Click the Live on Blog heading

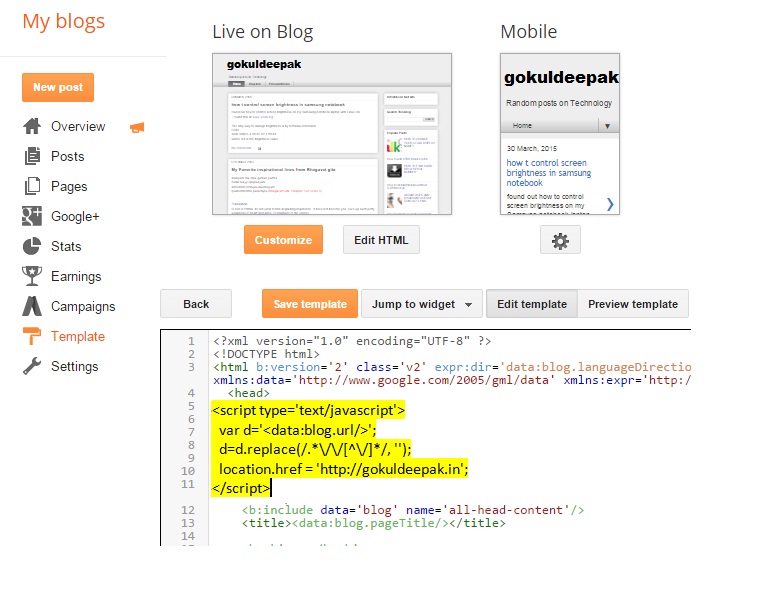[262, 32]
